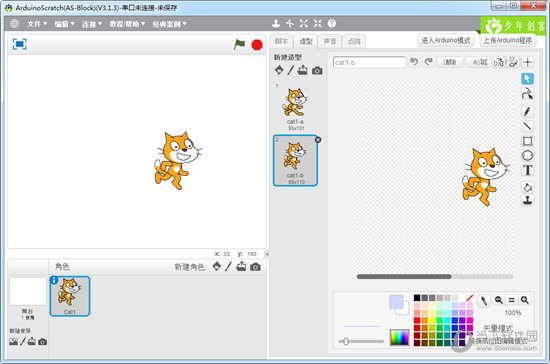Click the add button next to 清除
Image resolution: width=550 pixels, height=364 pixels.
coord(480,62)
